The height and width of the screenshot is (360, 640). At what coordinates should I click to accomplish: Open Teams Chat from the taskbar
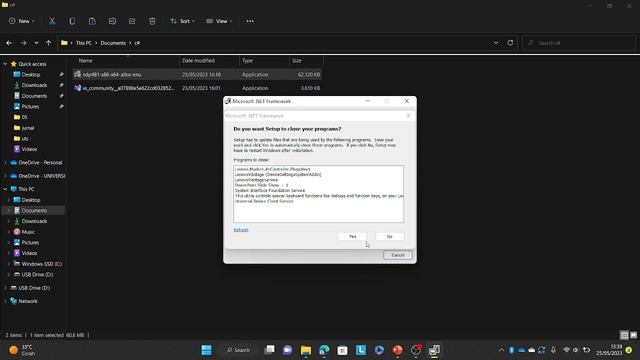[x=287, y=350]
